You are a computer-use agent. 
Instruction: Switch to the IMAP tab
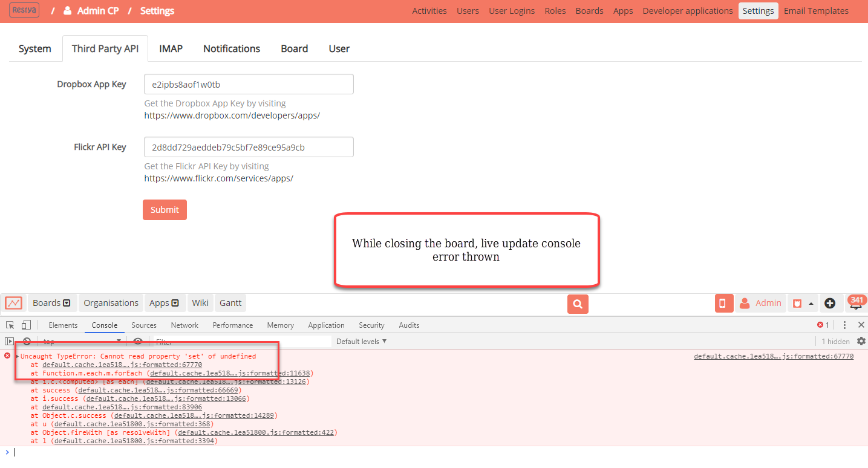(x=170, y=48)
